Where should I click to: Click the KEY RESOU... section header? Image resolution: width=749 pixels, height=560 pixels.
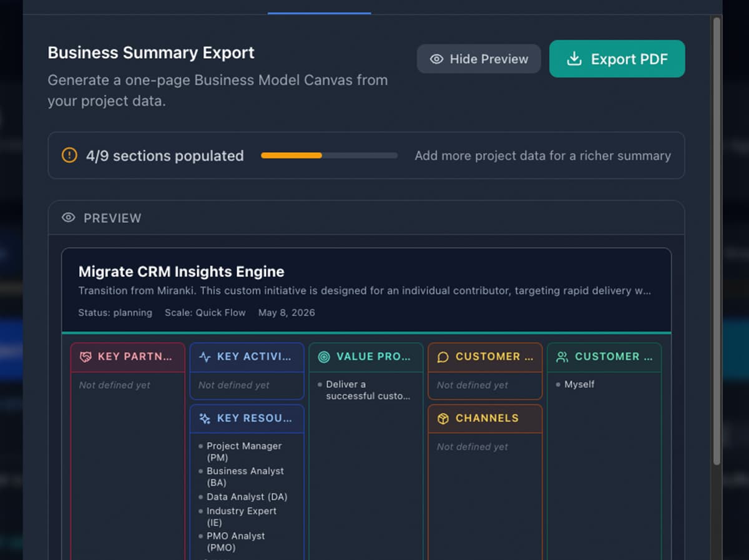[x=247, y=418]
